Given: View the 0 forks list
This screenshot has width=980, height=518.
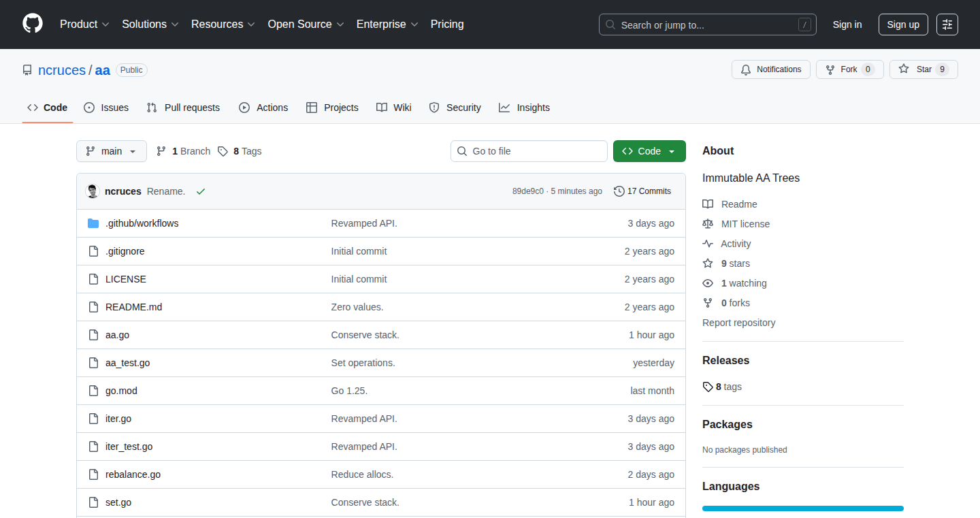Looking at the screenshot, I should (736, 303).
